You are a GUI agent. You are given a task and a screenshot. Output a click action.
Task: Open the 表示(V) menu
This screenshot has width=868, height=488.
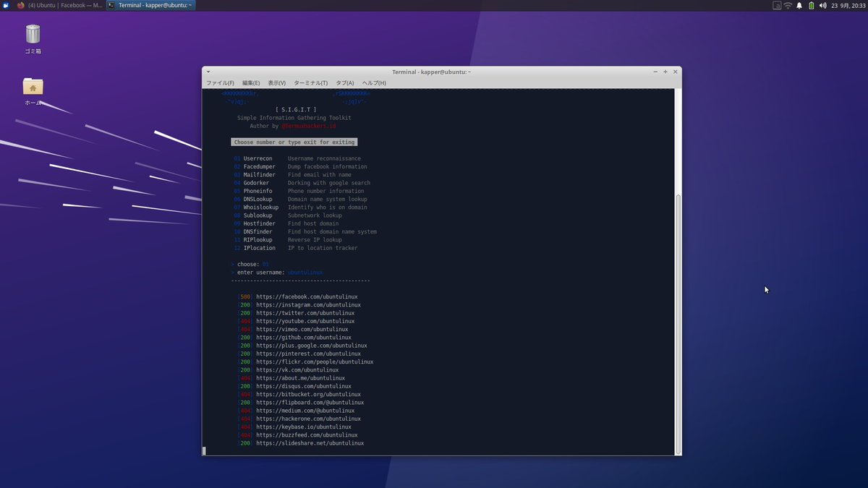click(x=276, y=82)
